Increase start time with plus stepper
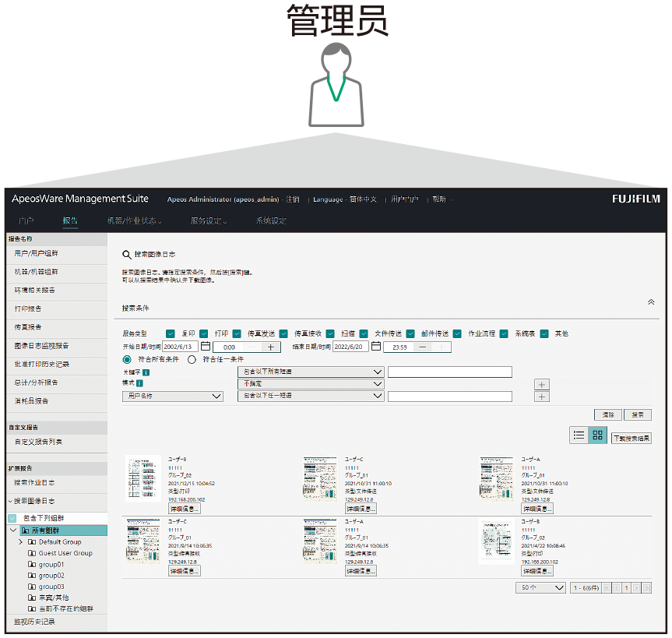Viewport: 672px width, 638px height. (x=270, y=347)
